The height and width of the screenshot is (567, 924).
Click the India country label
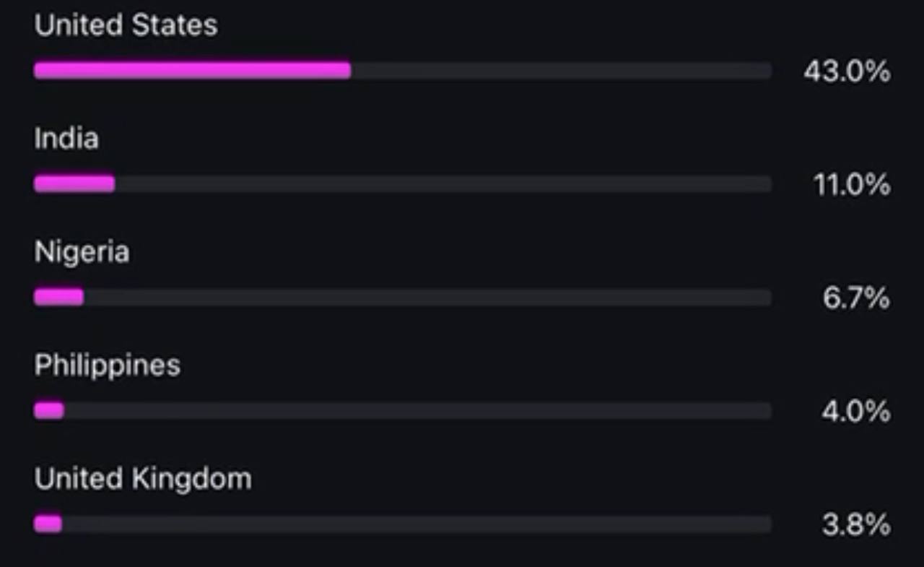(66, 138)
